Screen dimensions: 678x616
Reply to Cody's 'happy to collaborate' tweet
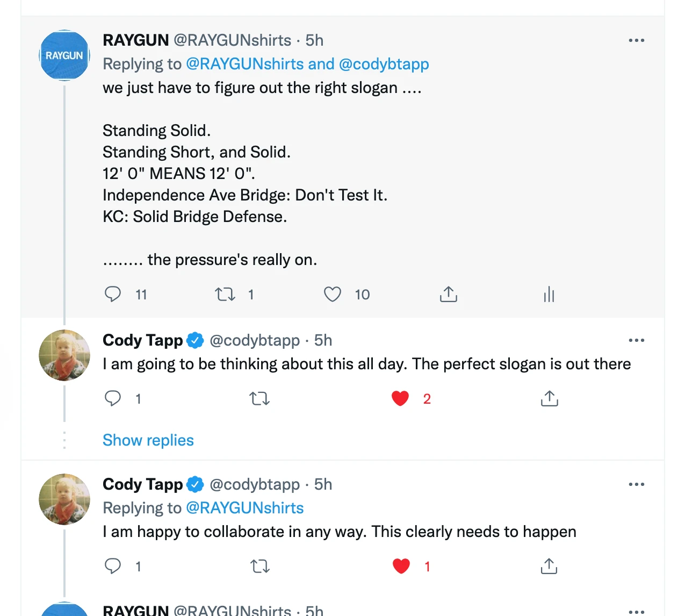pyautogui.click(x=113, y=566)
